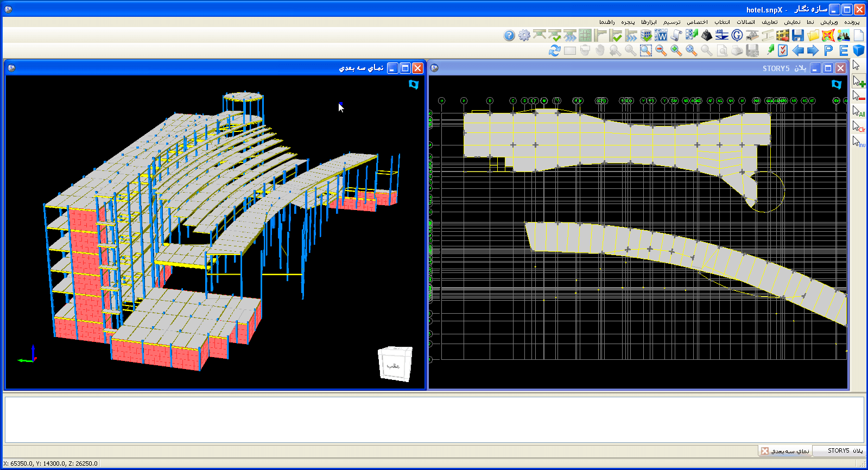Click the blue save floppy disk icon
The width and height of the screenshot is (868, 470).
[797, 36]
